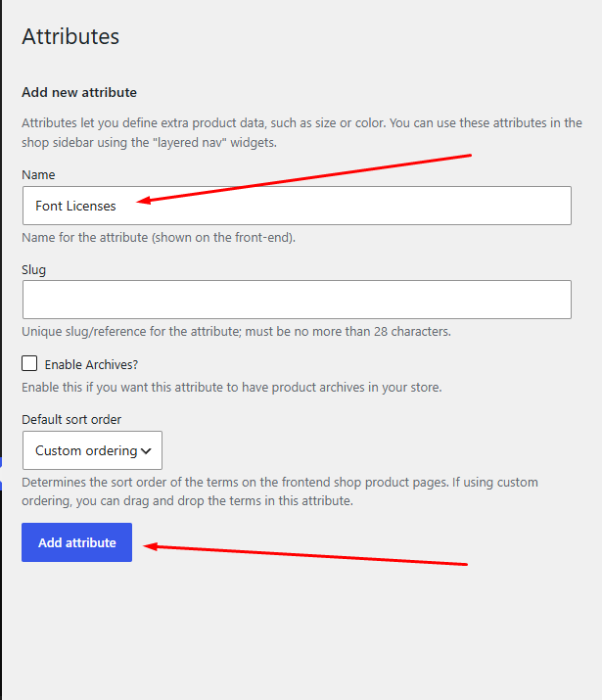
Task: Click the "Slug" field label
Action: pos(34,269)
